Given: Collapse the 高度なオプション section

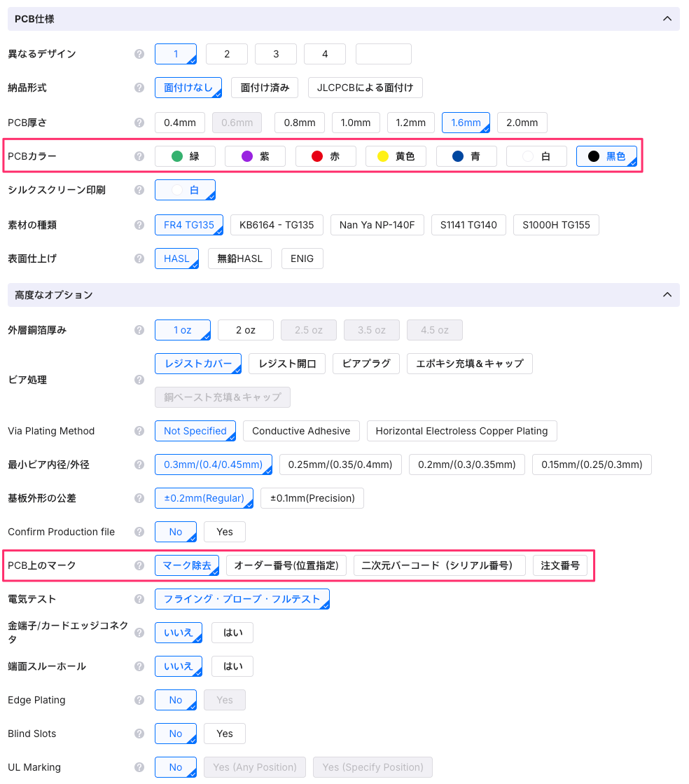Looking at the screenshot, I should [x=667, y=295].
